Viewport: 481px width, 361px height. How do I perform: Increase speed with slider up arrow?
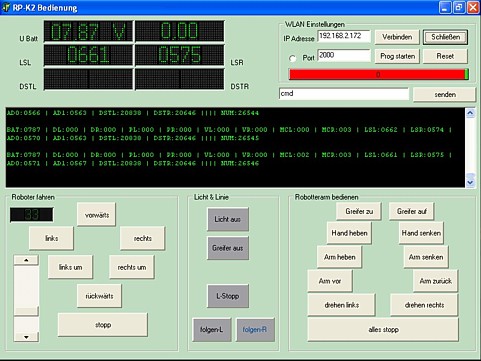pos(26,260)
